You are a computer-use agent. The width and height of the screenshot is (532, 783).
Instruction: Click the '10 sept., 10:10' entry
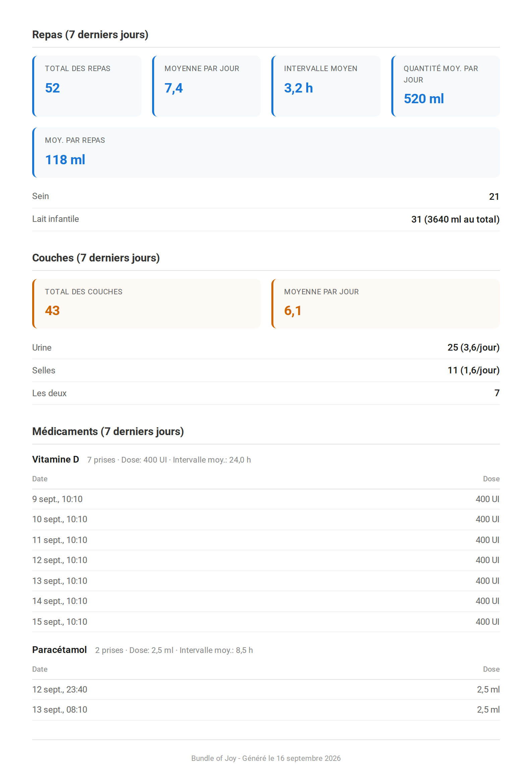(60, 519)
